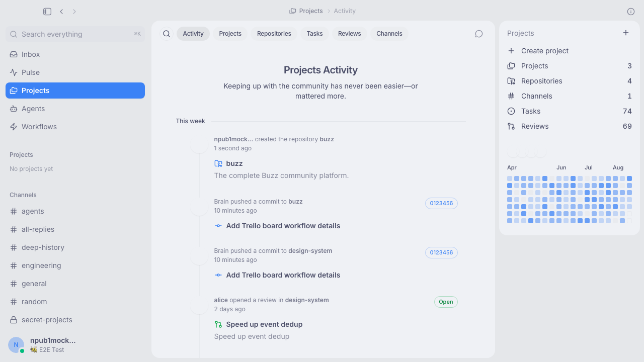
Task: Go back with the left chevron
Action: (x=61, y=11)
